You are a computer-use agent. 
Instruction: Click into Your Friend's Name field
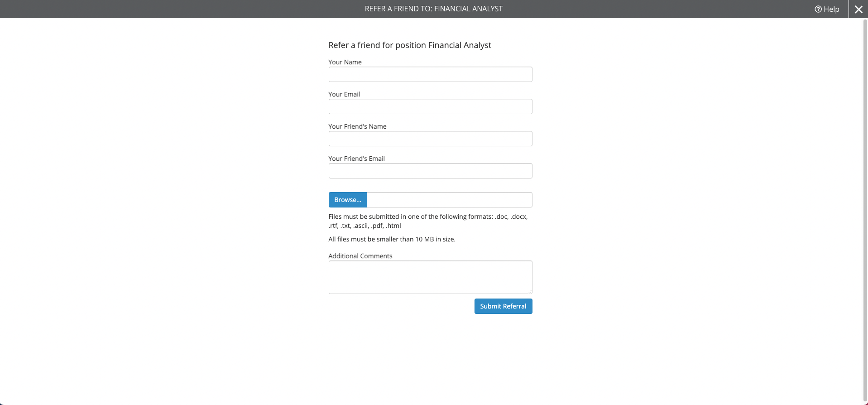click(430, 139)
